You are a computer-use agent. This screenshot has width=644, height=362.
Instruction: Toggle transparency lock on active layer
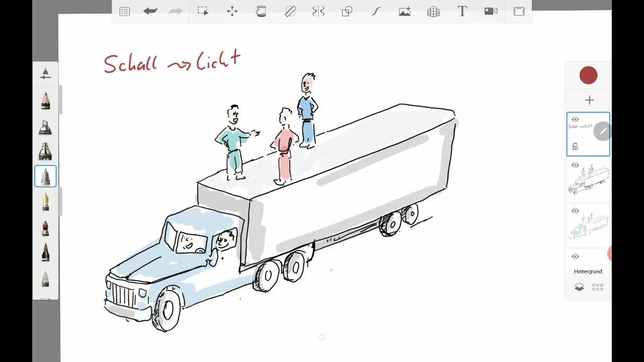coord(575,146)
